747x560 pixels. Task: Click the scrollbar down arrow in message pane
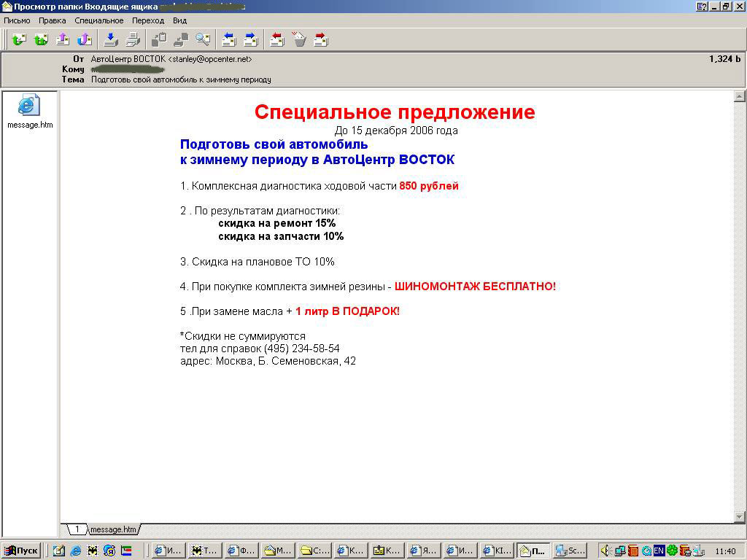click(x=739, y=517)
